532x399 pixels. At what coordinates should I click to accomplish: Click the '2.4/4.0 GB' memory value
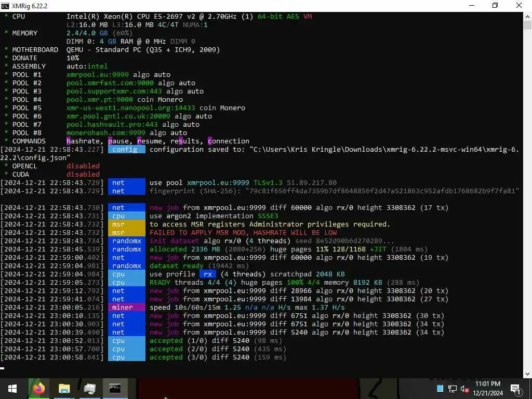[87, 33]
